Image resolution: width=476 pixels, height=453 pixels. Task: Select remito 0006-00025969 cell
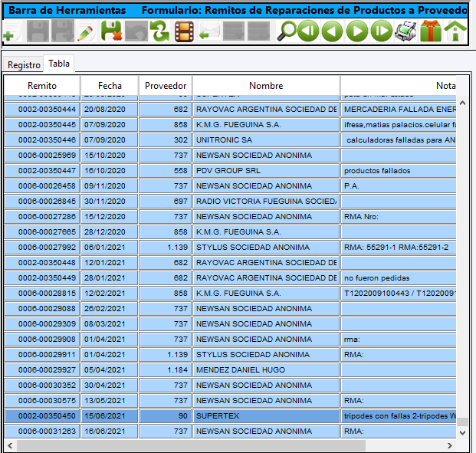(x=42, y=155)
